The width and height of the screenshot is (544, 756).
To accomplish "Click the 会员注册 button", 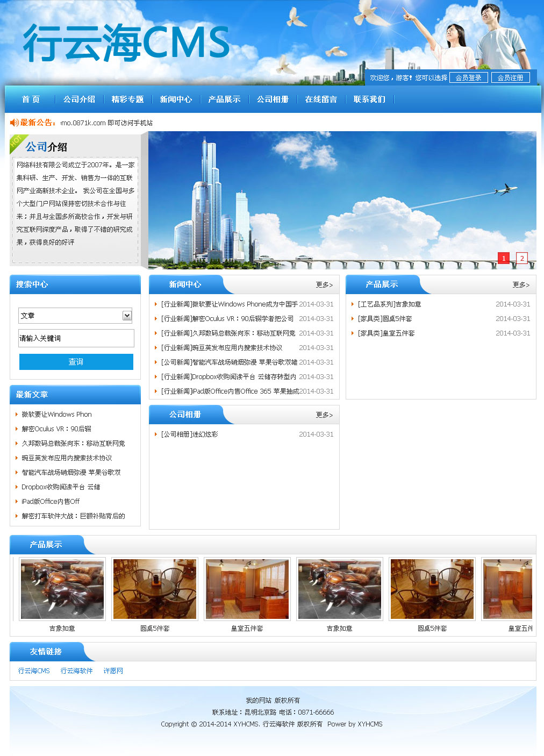I will pyautogui.click(x=510, y=77).
